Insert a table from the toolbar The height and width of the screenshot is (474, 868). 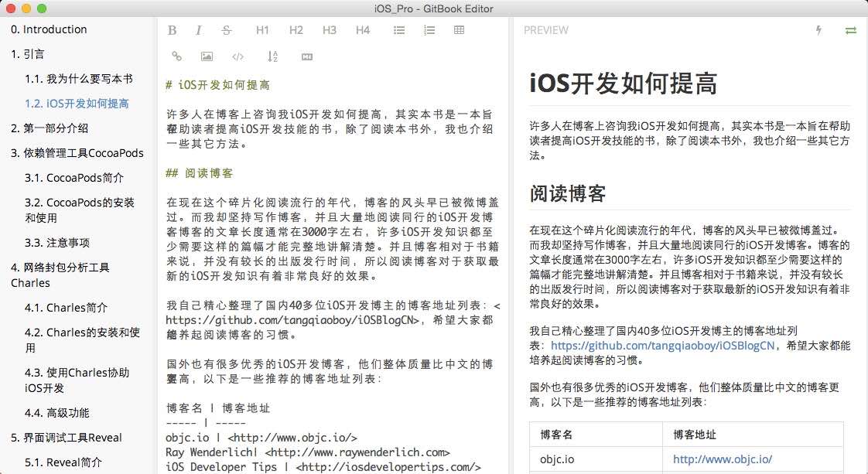click(x=459, y=30)
